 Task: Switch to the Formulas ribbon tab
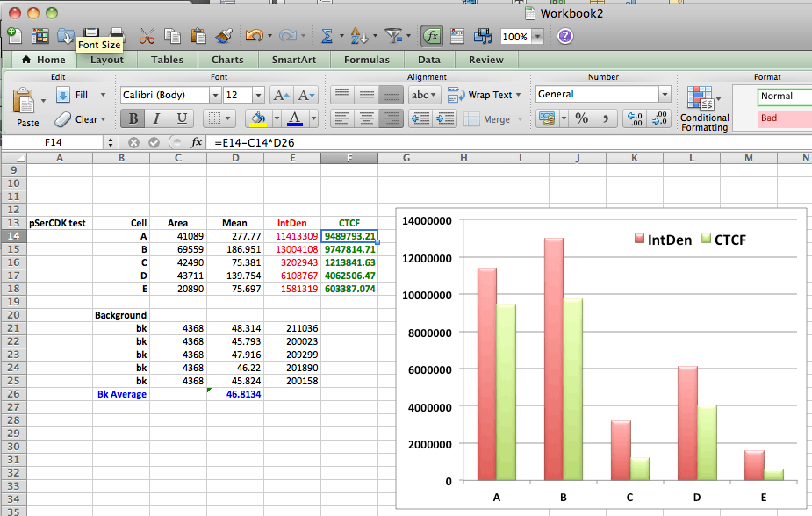[367, 60]
